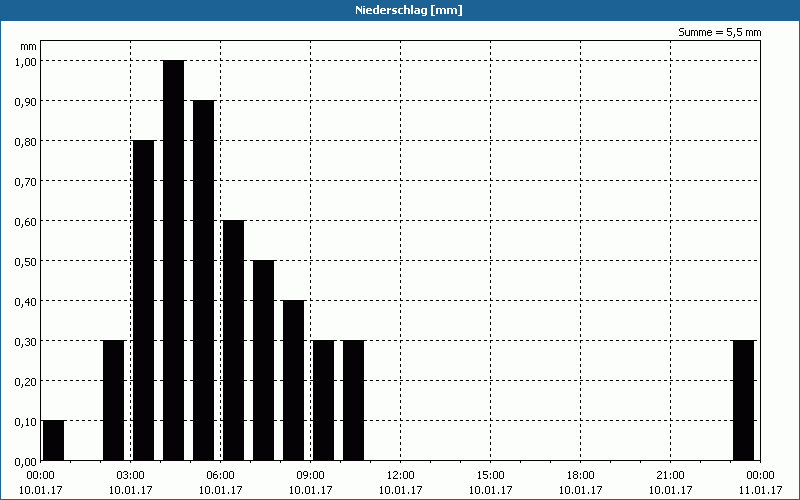The height and width of the screenshot is (500, 800).
Task: Click the 03:00 time axis label
Action: (x=131, y=476)
